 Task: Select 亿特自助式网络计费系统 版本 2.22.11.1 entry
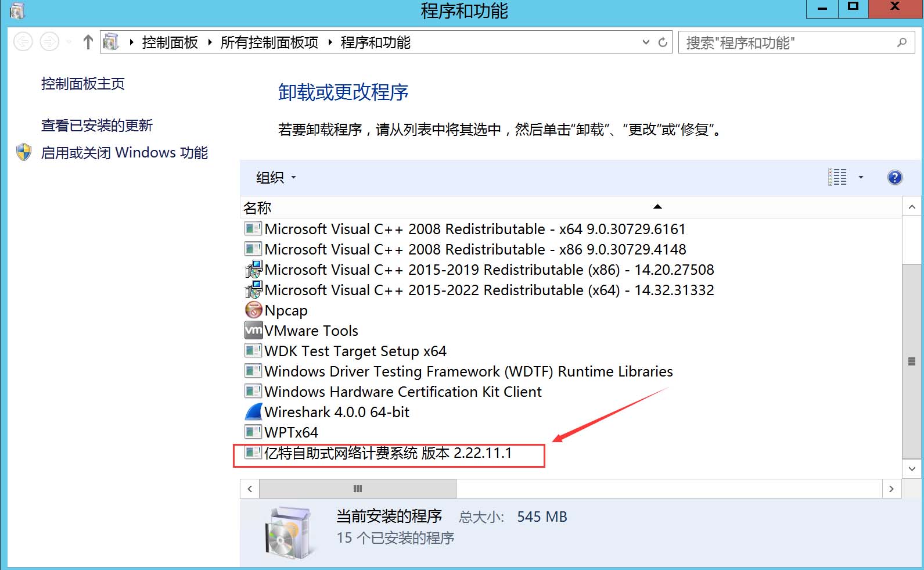point(379,453)
